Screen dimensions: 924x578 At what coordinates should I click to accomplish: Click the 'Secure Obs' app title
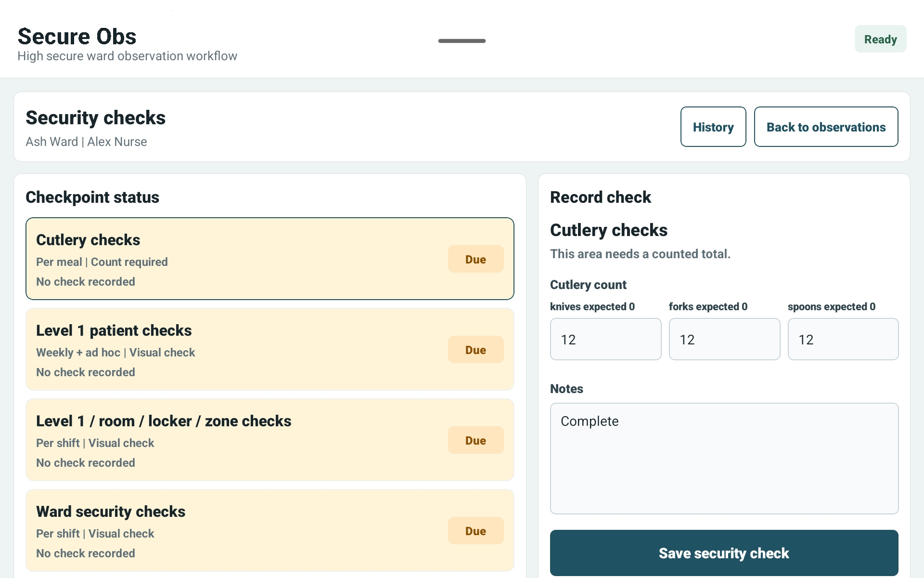[x=77, y=36]
